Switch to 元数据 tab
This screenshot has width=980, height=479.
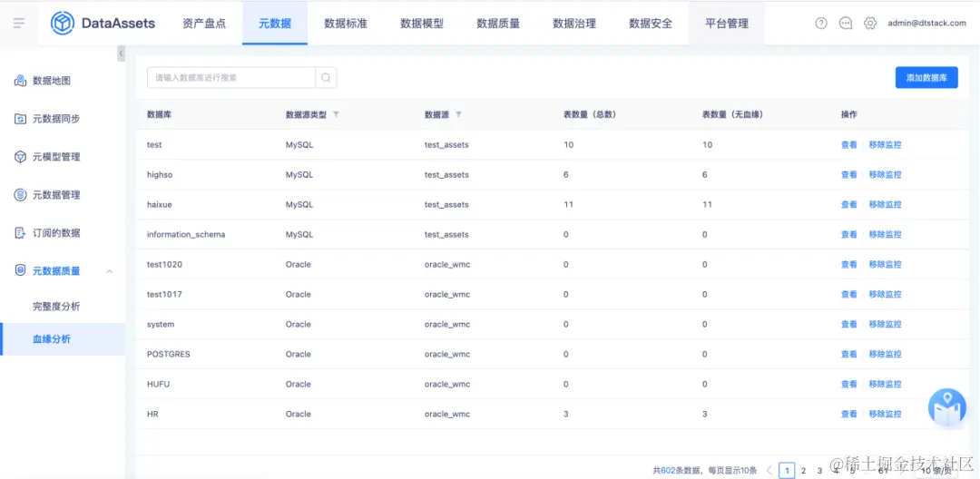pos(275,24)
